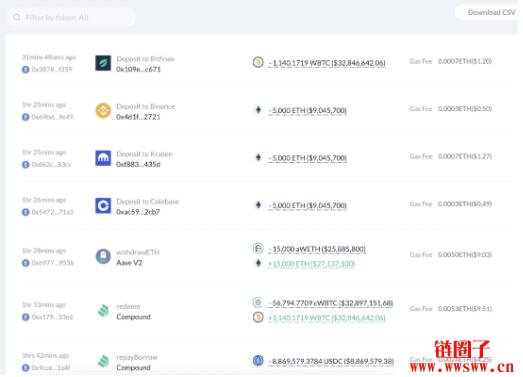Click the Aave V2 protocol icon

(103, 257)
